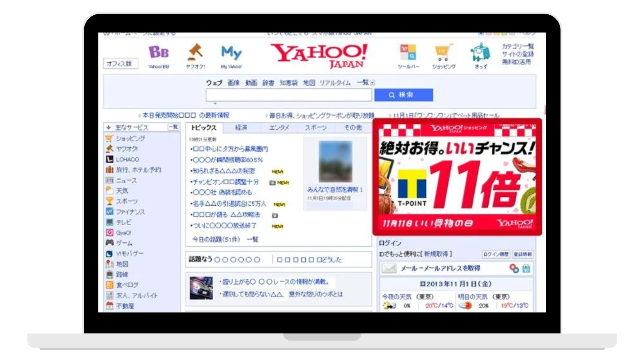Open the 一覧 button beside 主なサービス
644x362 pixels.
(173, 127)
